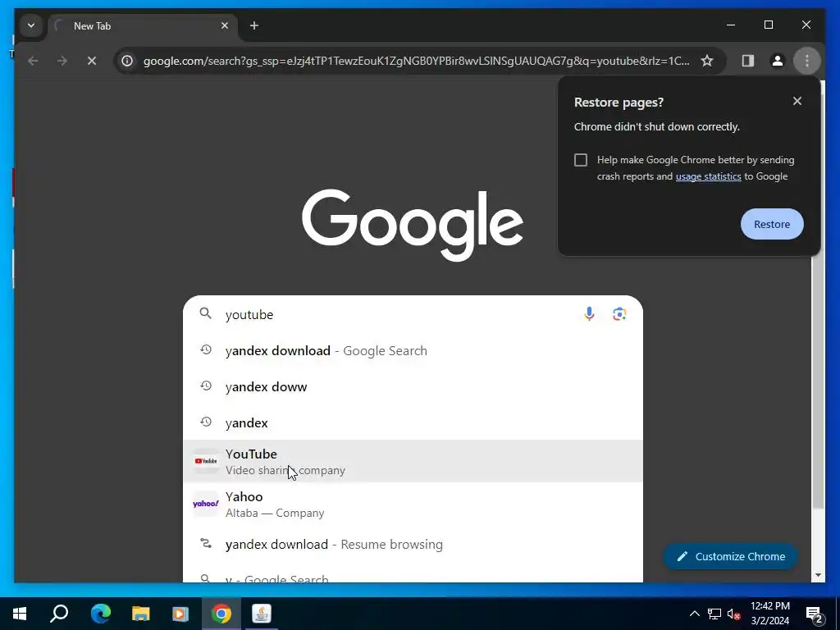Enable sending crash reports checkbox
Image resolution: width=840 pixels, height=630 pixels.
(581, 160)
